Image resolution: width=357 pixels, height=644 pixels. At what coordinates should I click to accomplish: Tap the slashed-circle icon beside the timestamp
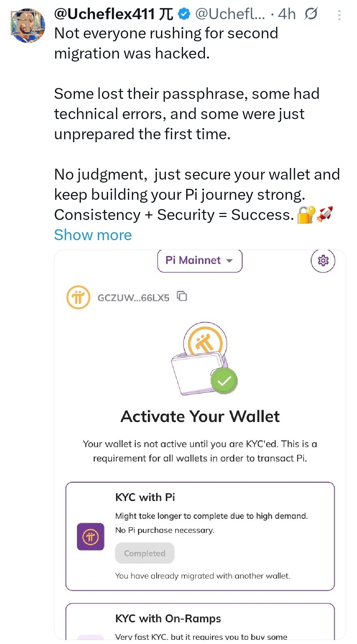coord(311,14)
